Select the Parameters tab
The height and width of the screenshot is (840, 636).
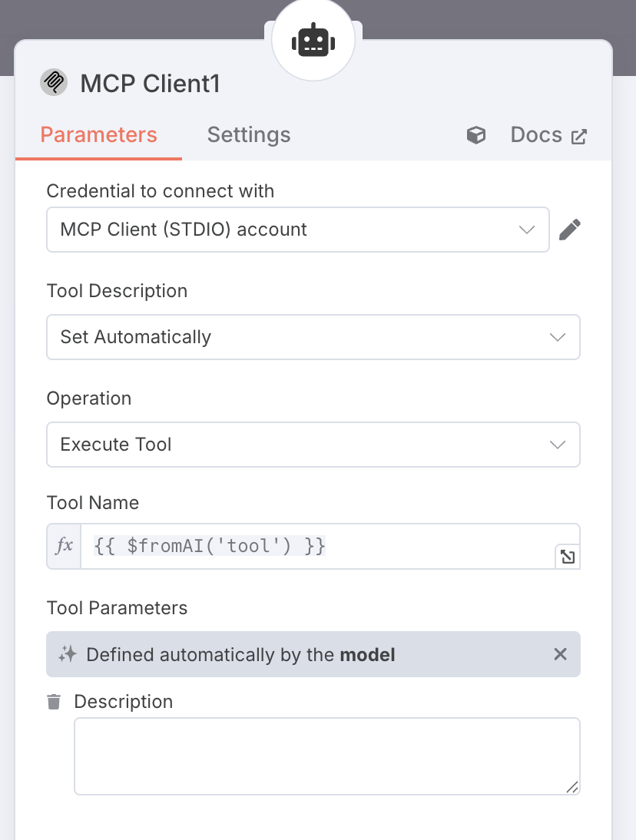tap(98, 135)
